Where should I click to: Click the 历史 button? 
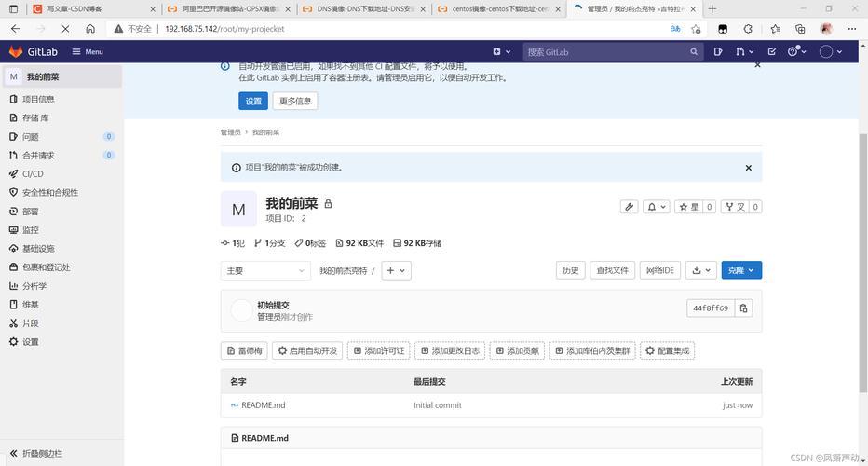pyautogui.click(x=570, y=270)
